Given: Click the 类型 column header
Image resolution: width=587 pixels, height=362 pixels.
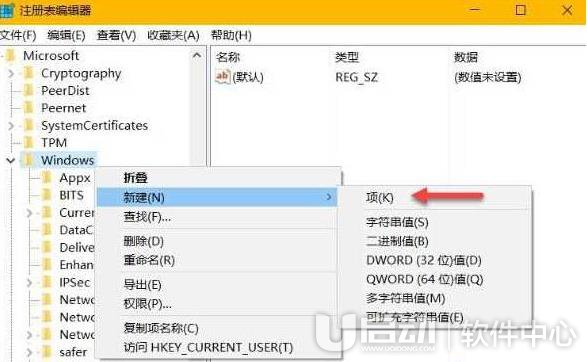Looking at the screenshot, I should [347, 57].
